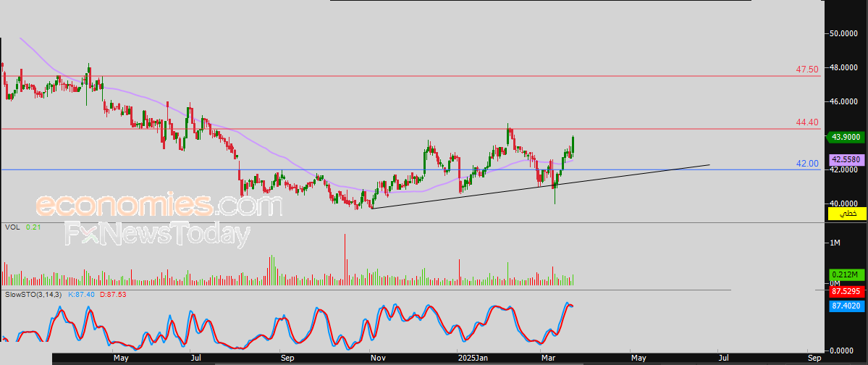Click the D:87.53 stochastic value
The width and height of the screenshot is (868, 365).
(113, 293)
